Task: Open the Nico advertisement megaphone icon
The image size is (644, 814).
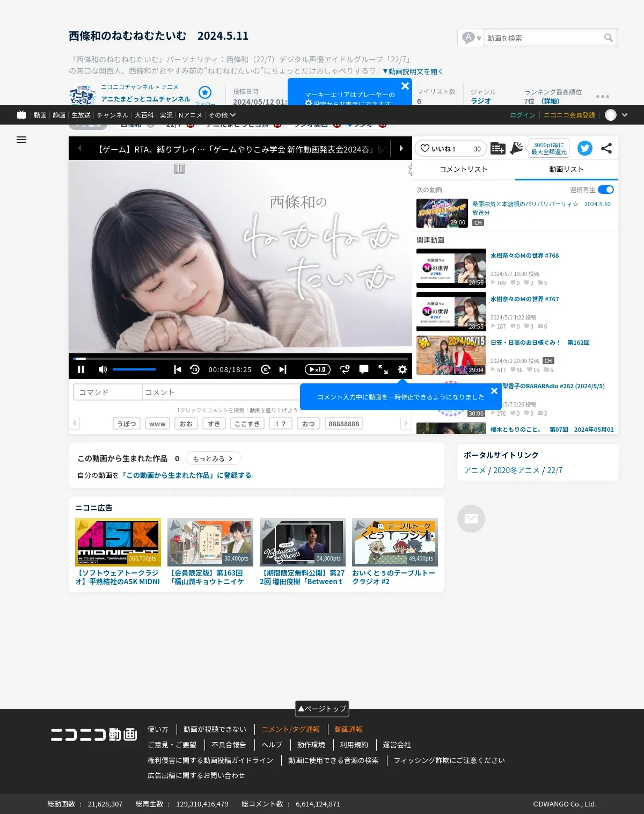Action: [x=516, y=149]
